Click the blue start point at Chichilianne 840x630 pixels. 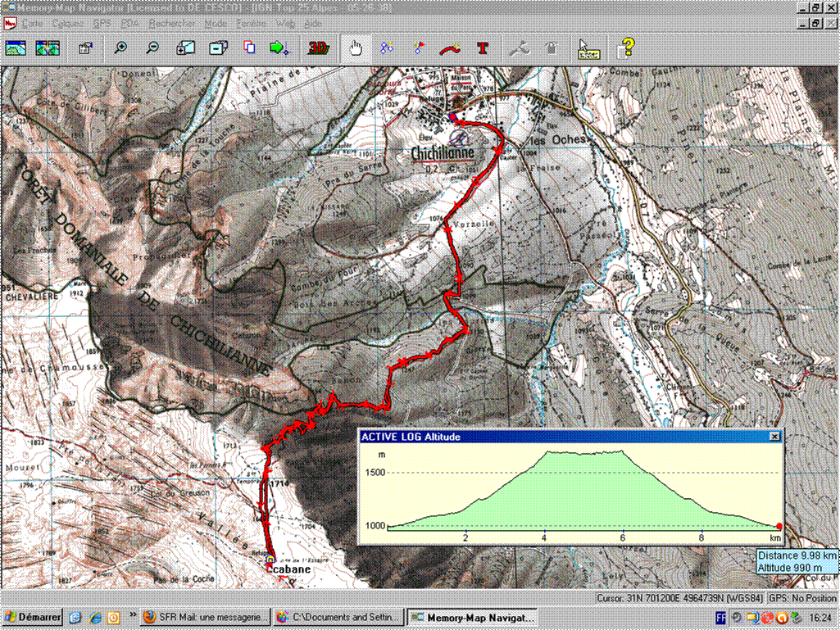pyautogui.click(x=452, y=117)
